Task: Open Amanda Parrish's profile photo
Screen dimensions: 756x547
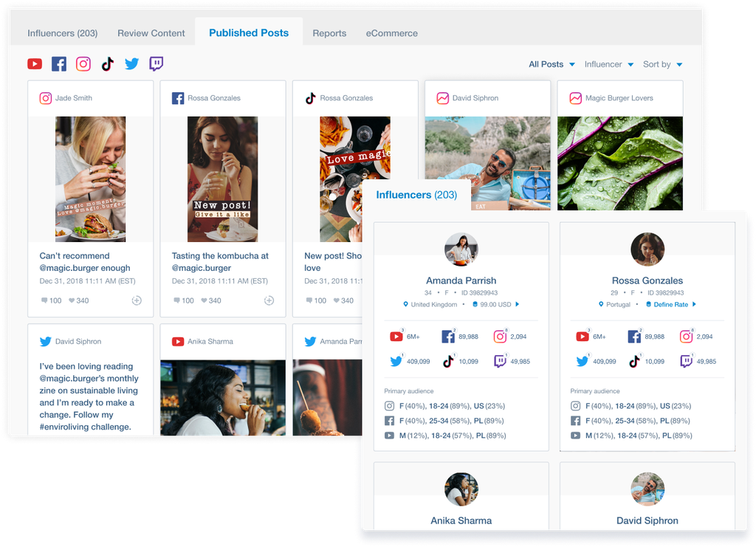Action: (461, 250)
